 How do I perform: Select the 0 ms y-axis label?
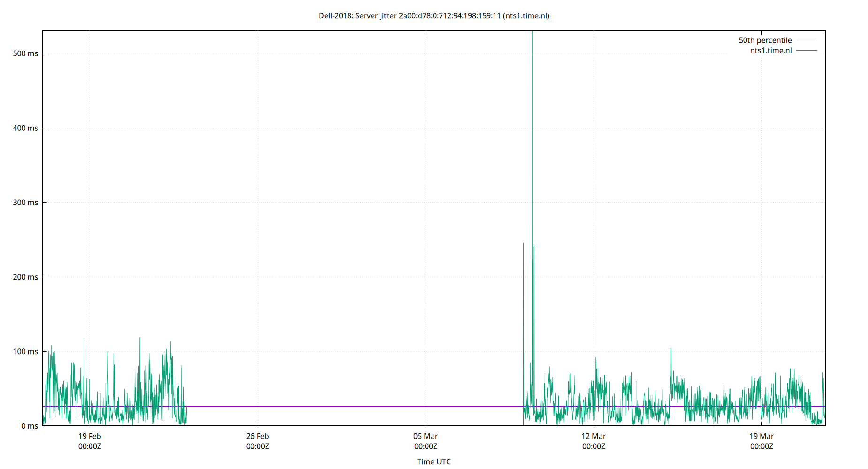pos(29,426)
